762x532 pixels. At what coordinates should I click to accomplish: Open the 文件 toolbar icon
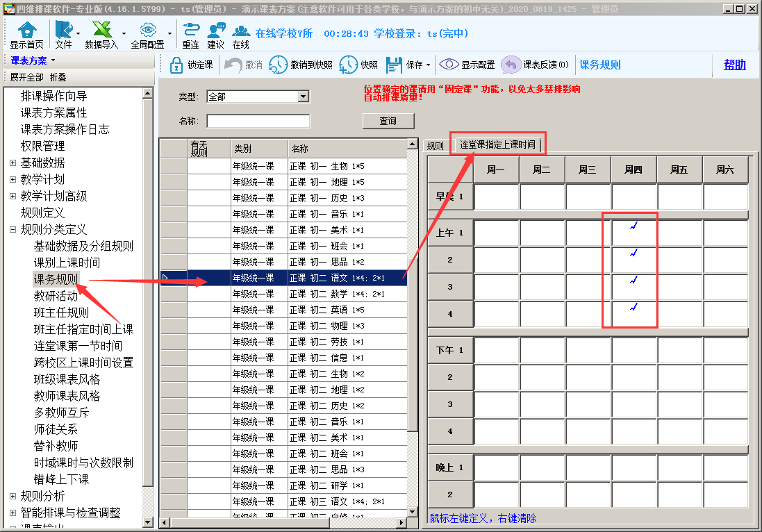click(x=63, y=31)
